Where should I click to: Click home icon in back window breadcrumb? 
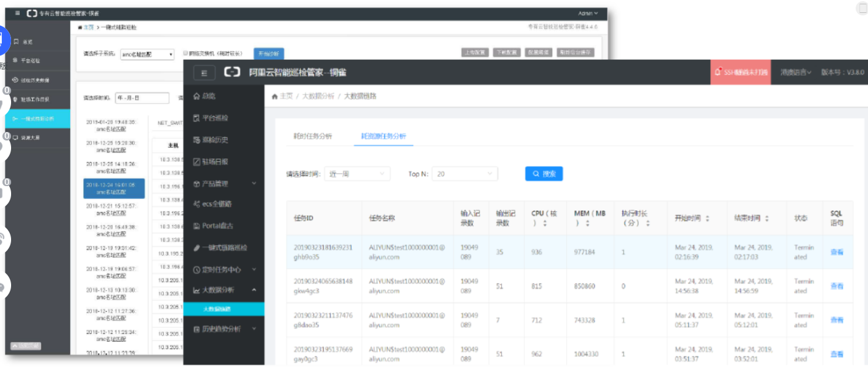(x=80, y=27)
